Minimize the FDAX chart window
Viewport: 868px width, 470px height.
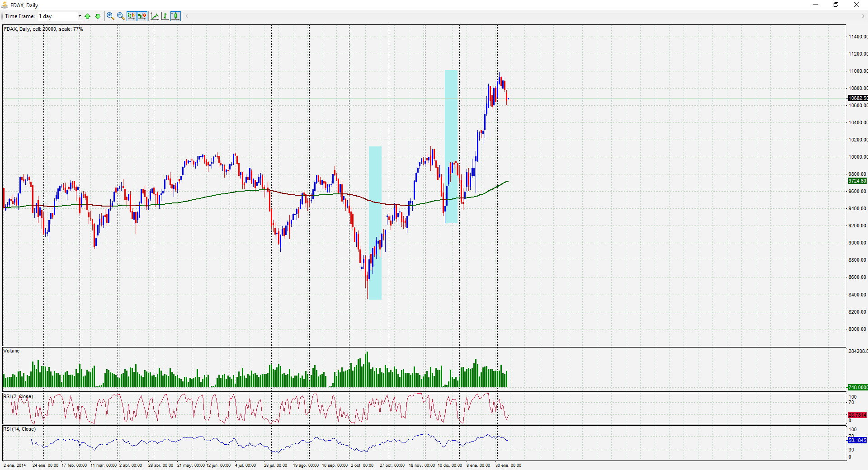[816, 5]
